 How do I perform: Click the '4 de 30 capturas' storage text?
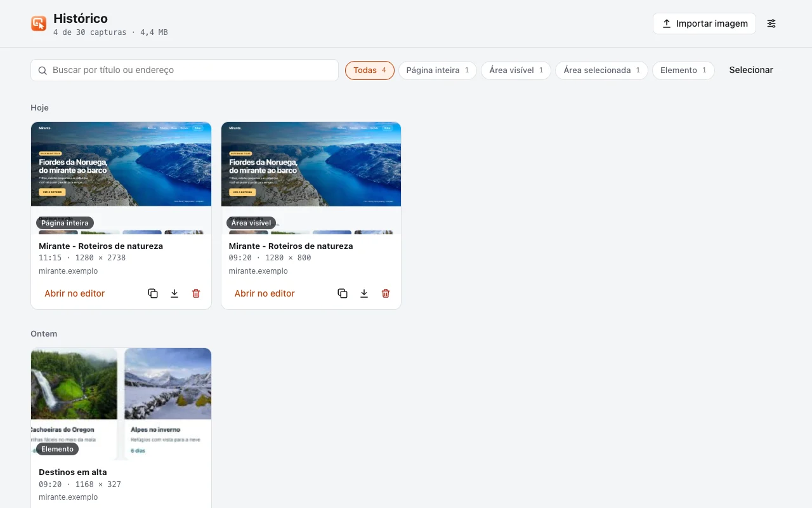(110, 32)
